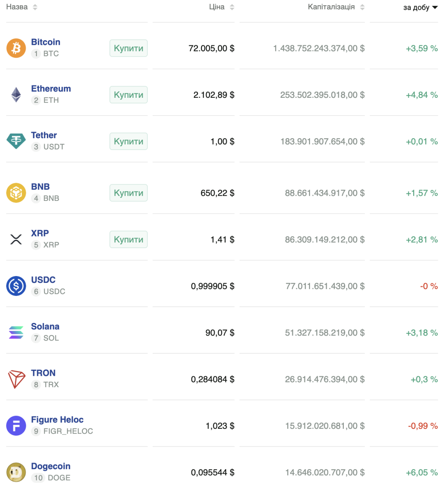
Task: Open the Dogecoin name link
Action: click(x=50, y=466)
